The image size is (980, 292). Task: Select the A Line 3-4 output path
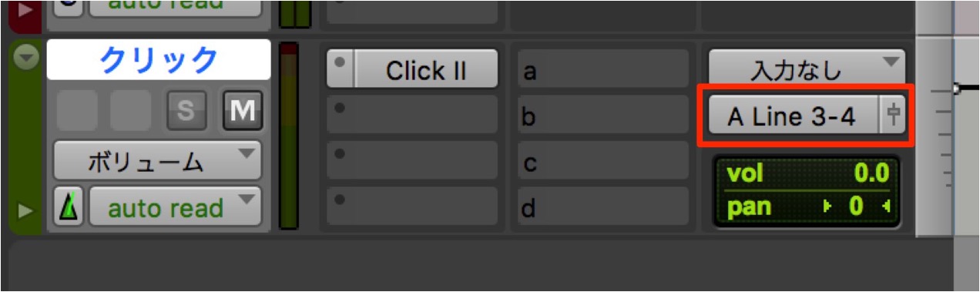[794, 116]
